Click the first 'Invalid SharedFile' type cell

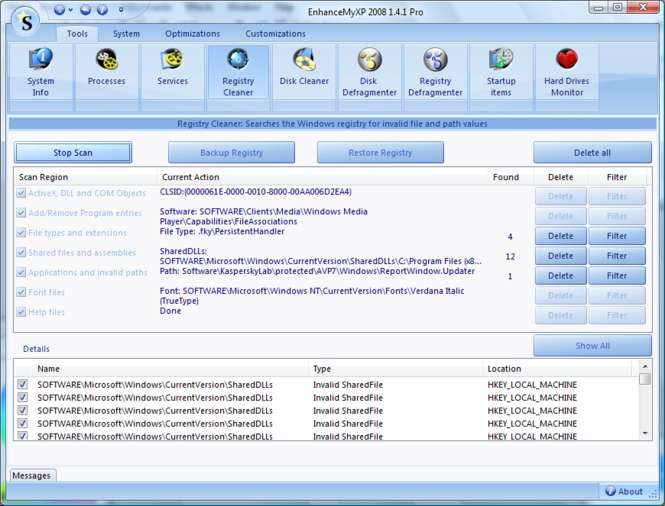[348, 385]
